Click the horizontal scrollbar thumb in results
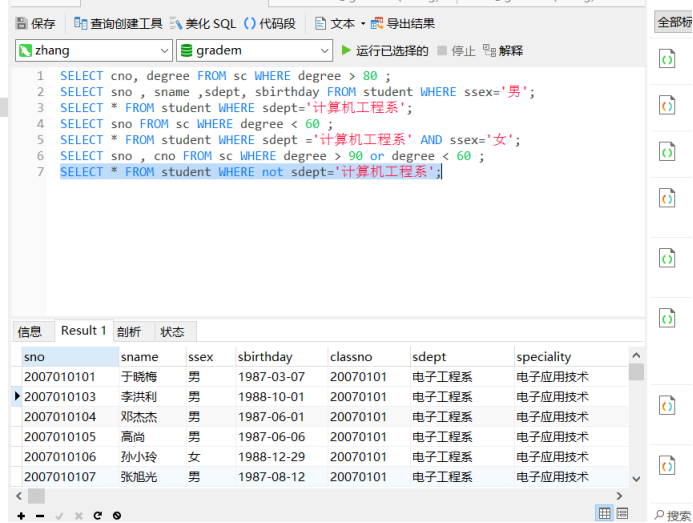The height and width of the screenshot is (523, 693). point(36,496)
